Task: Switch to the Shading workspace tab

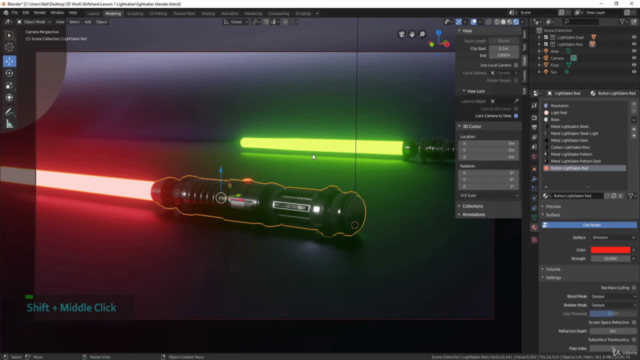Action: 208,13
